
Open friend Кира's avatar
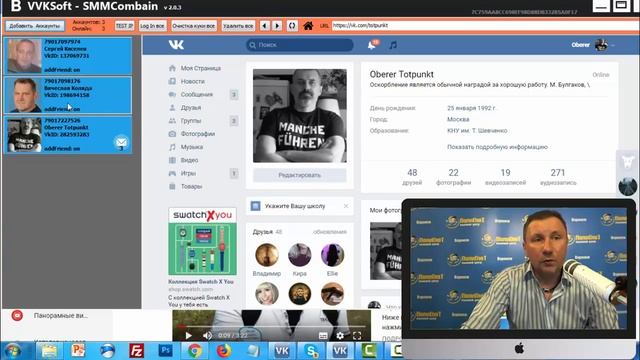pyautogui.click(x=300, y=255)
